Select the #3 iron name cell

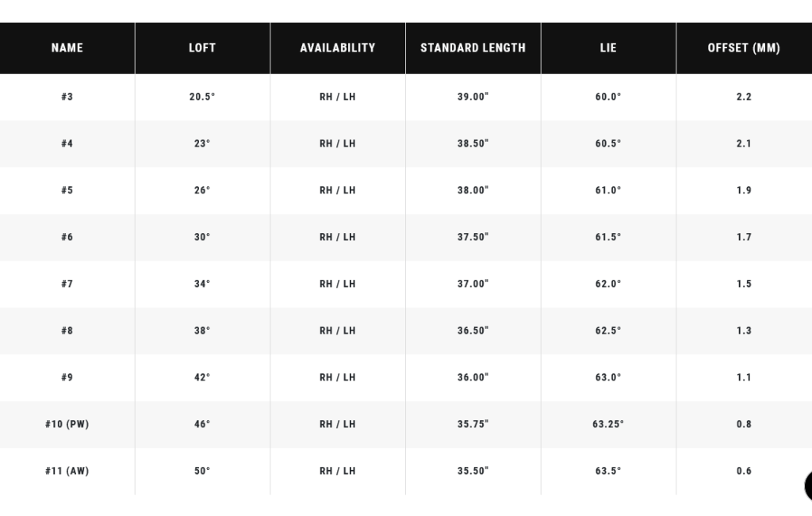67,97
